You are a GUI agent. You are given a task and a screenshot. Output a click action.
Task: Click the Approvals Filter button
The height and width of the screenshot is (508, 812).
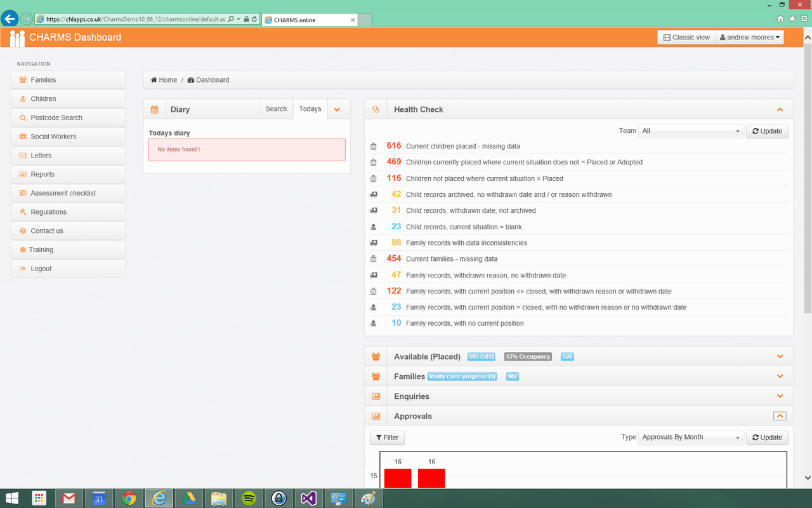387,437
